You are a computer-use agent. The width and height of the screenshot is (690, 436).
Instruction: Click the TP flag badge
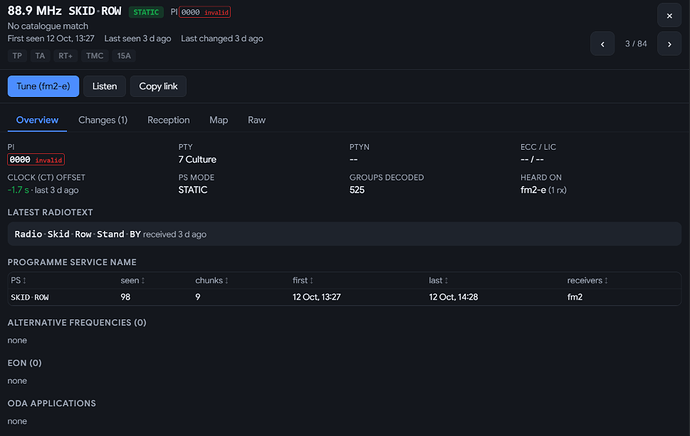pos(17,56)
